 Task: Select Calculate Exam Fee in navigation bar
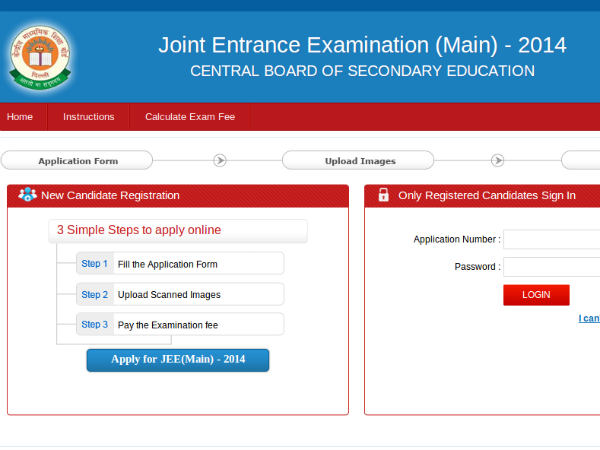[190, 117]
